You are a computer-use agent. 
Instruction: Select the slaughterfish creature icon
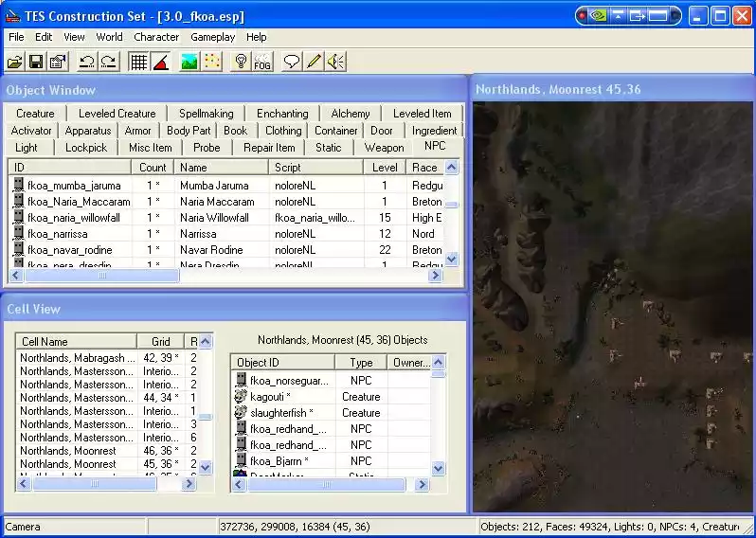click(x=241, y=413)
